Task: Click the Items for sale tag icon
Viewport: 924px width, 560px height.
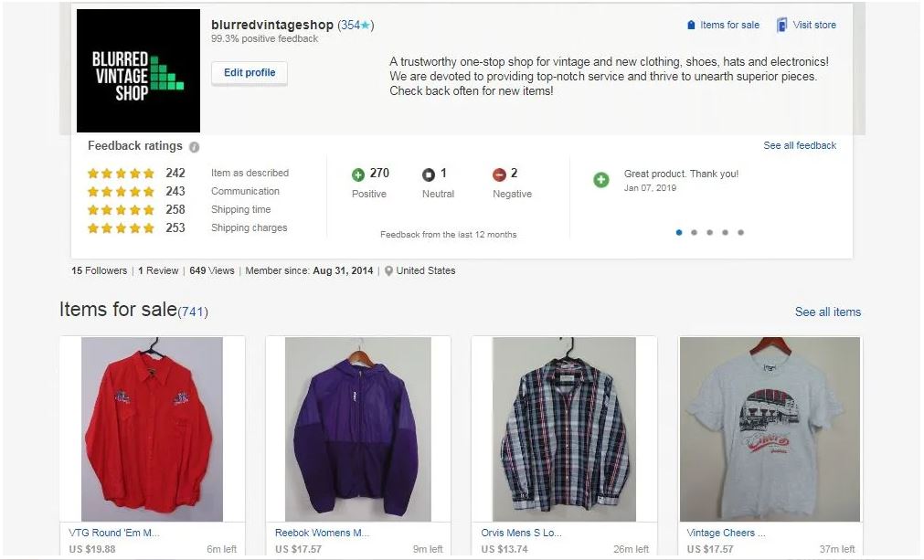Action: pos(691,26)
